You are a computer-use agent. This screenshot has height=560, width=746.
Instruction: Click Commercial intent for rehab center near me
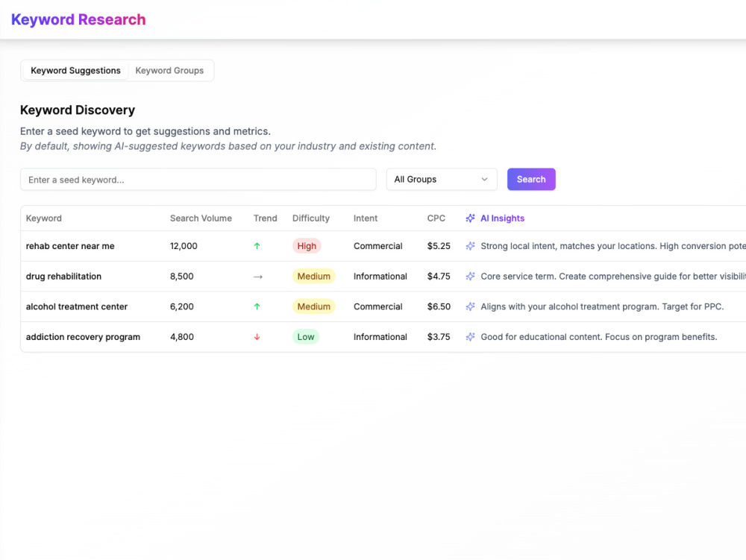click(x=377, y=246)
